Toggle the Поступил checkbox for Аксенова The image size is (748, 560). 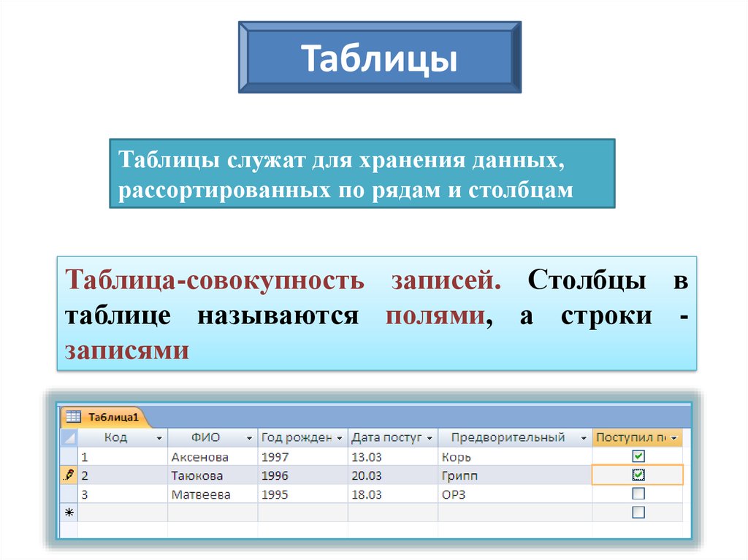point(638,456)
